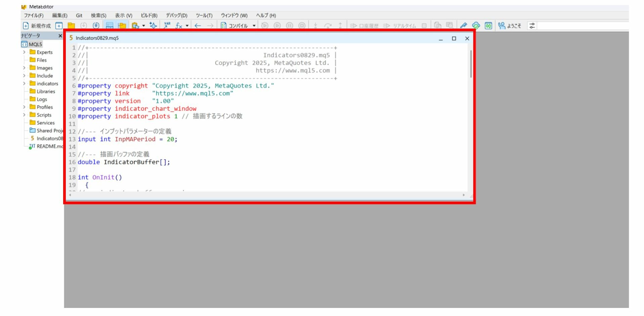Click the back navigation arrow icon

pos(198,26)
